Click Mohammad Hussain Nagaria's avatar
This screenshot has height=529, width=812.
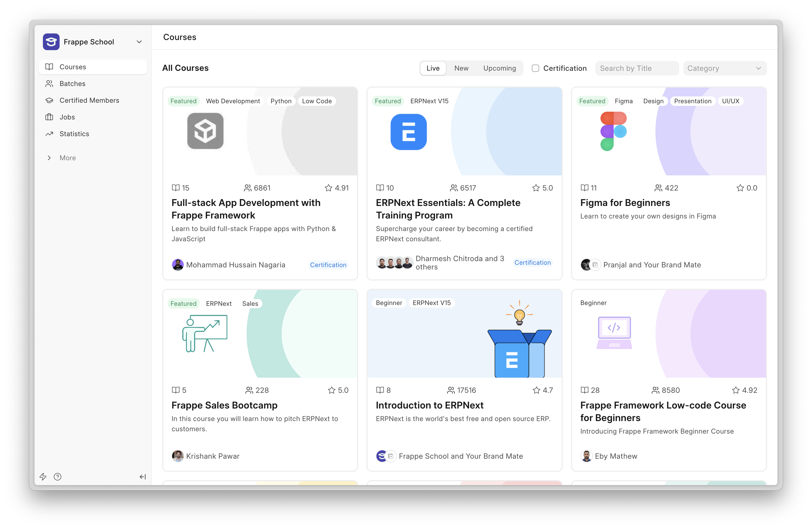(178, 265)
